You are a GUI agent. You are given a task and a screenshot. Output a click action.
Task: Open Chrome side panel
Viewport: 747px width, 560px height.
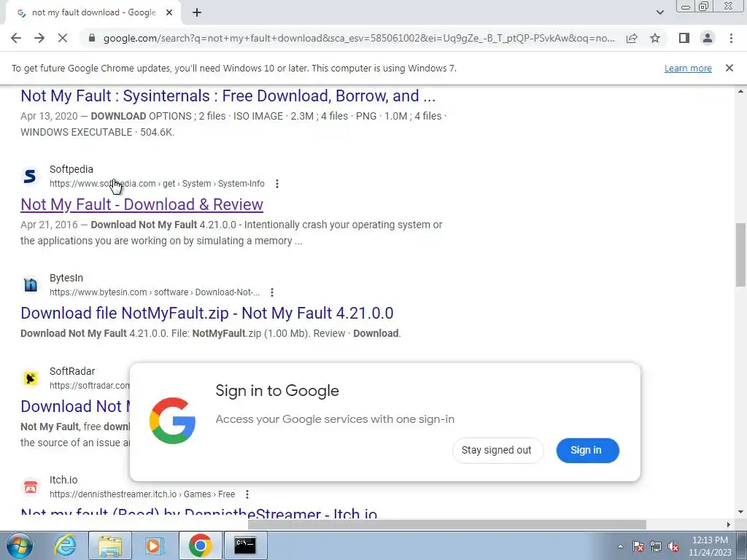click(684, 38)
